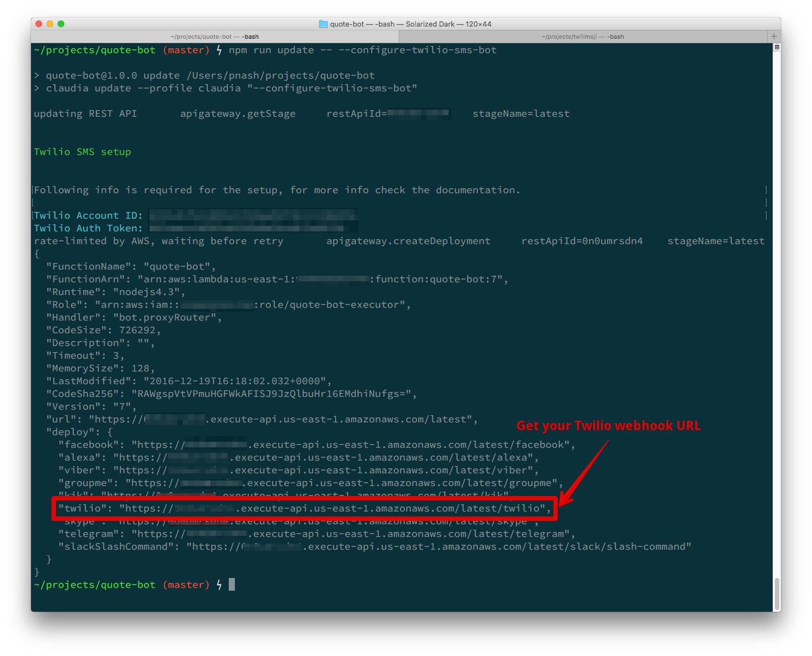Viewport: 812px width, 656px height.
Task: Open a new terminal tab with plus button
Action: click(774, 37)
